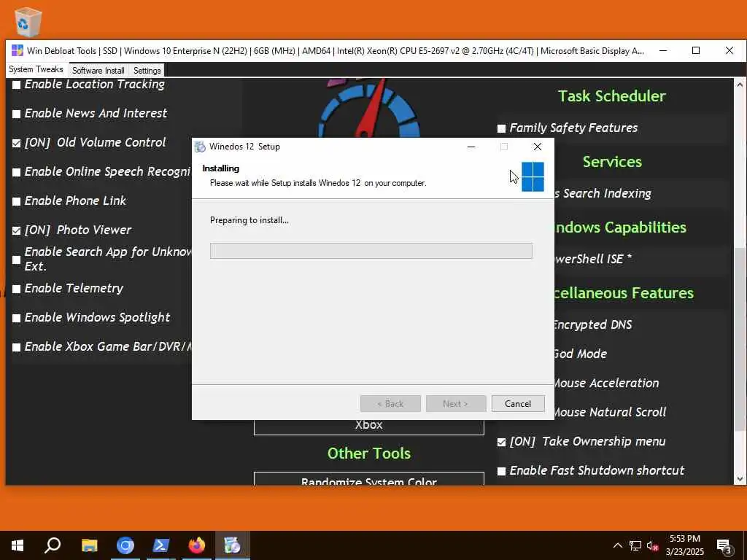Open PowerShell from the taskbar
The image size is (747, 560).
pyautogui.click(x=161, y=545)
